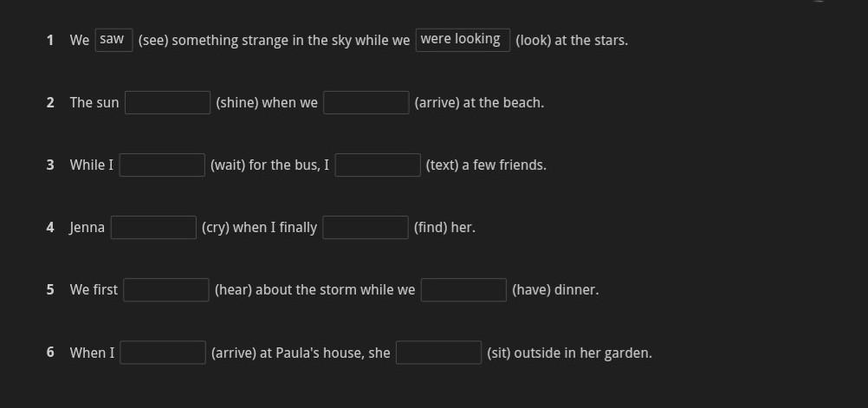868x408 pixels.
Task: Click the 'saw' answer box in sentence 1
Action: 113,40
